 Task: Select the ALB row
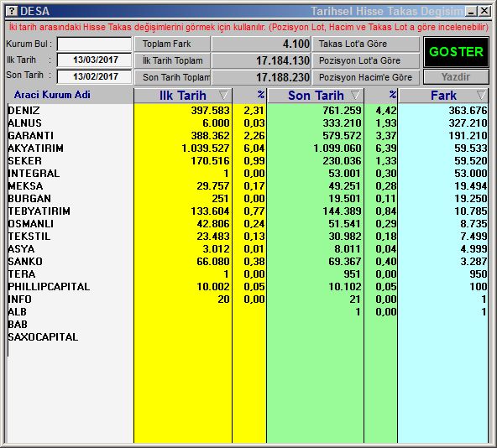(248, 312)
